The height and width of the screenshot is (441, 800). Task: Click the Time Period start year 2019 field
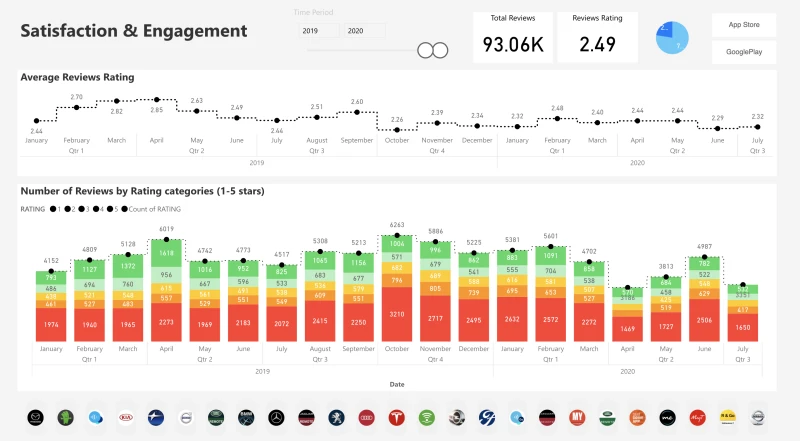click(316, 31)
